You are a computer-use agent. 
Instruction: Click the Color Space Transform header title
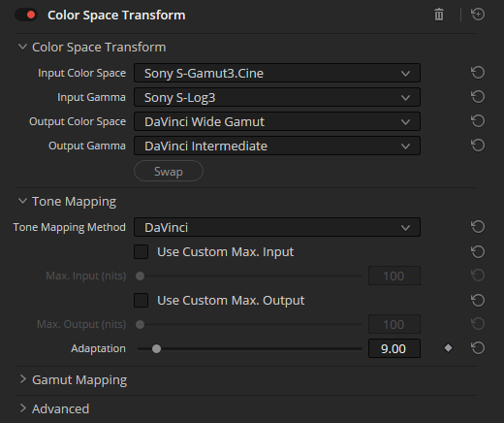[116, 16]
